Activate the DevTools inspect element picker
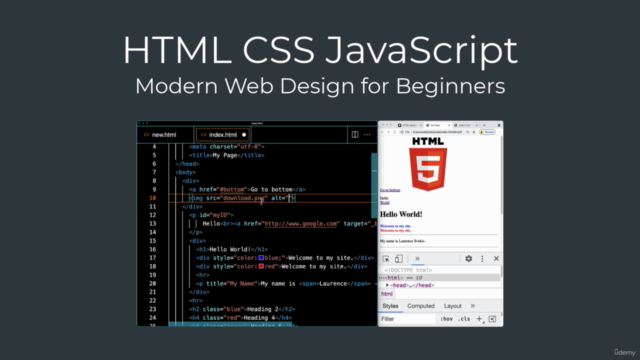The image size is (640, 360). (x=386, y=259)
